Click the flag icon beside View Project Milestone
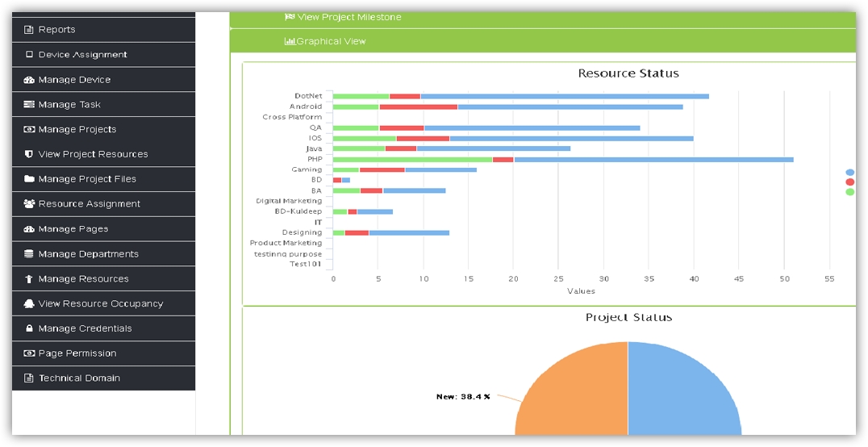 click(290, 17)
